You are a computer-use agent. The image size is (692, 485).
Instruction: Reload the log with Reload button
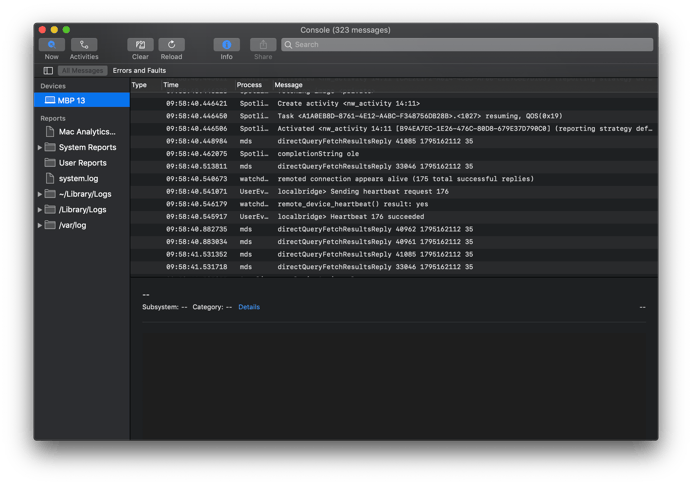coord(172,45)
